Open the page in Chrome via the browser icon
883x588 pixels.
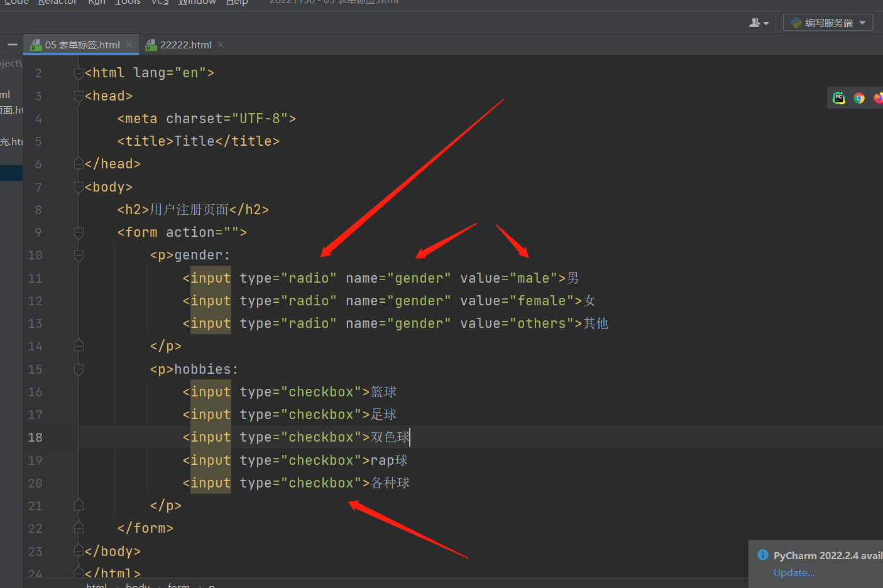tap(859, 97)
